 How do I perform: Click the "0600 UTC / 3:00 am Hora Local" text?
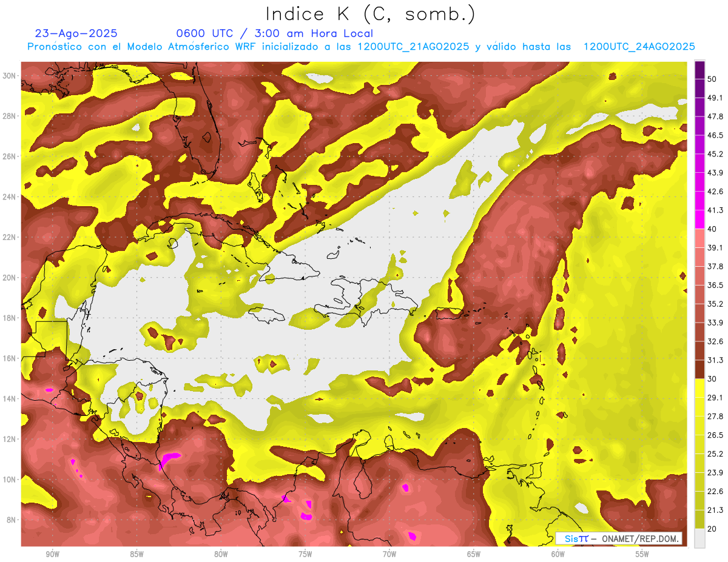pyautogui.click(x=275, y=33)
